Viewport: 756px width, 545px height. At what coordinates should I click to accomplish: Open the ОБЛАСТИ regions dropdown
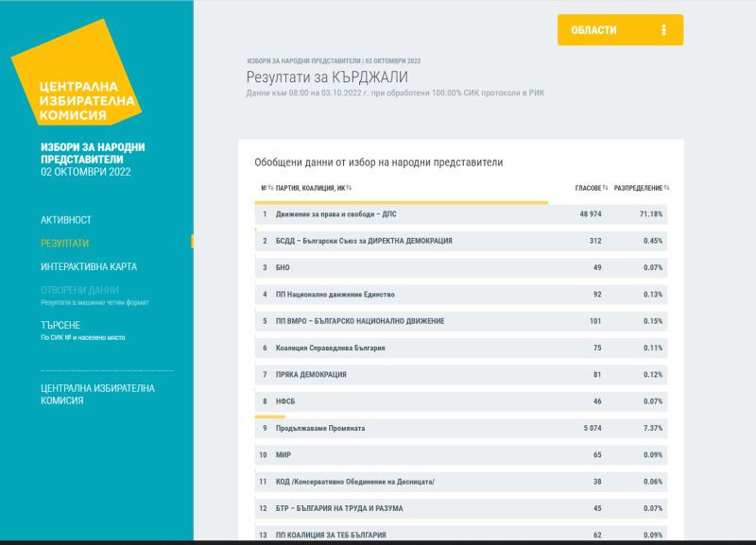coord(620,30)
